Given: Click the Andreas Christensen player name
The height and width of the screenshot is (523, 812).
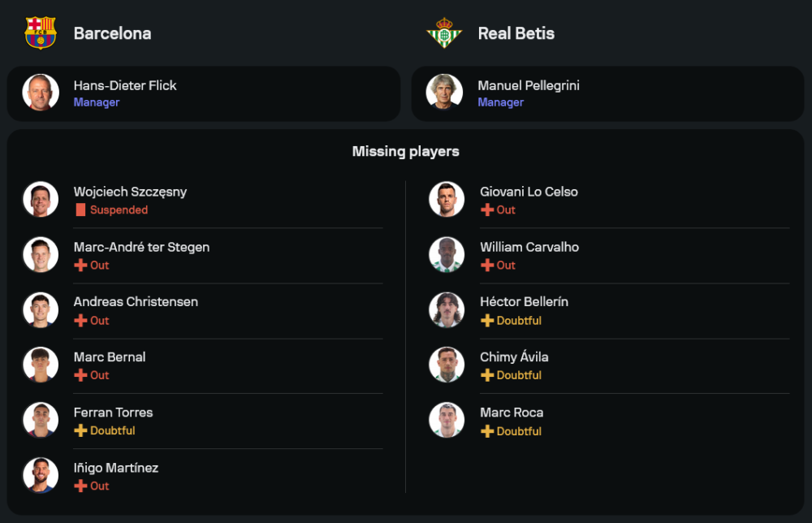Looking at the screenshot, I should 136,302.
